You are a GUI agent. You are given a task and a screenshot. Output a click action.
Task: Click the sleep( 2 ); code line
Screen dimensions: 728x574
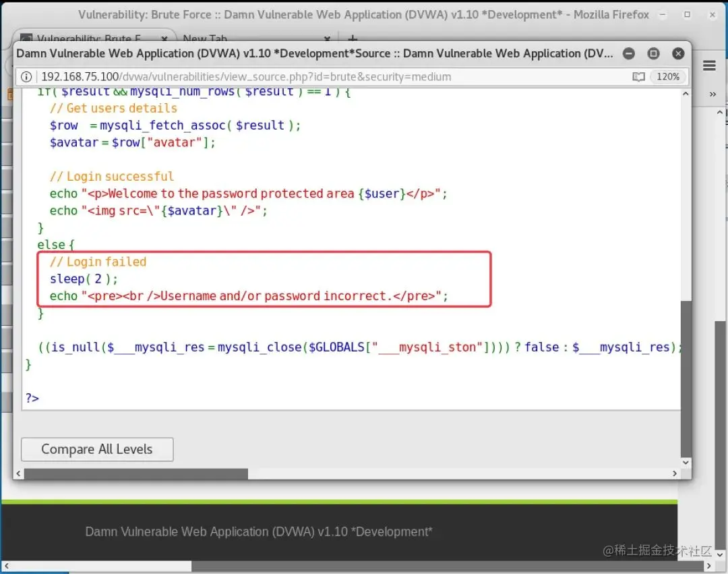[84, 279]
